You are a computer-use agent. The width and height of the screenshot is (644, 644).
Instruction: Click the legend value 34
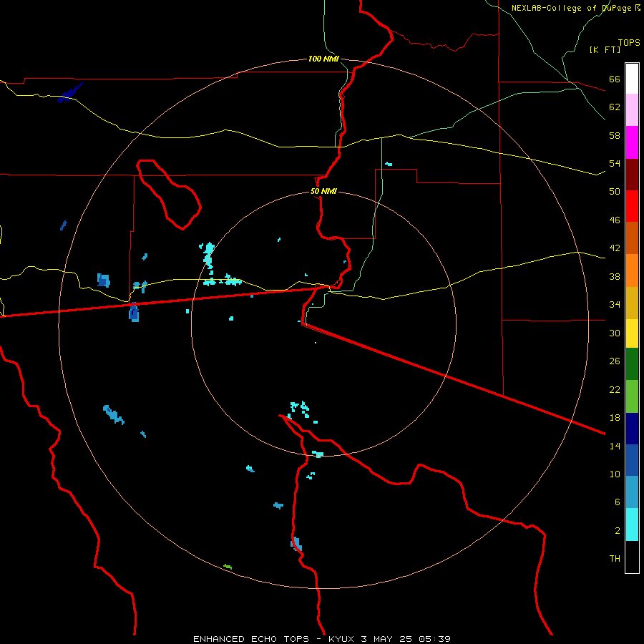tap(615, 305)
